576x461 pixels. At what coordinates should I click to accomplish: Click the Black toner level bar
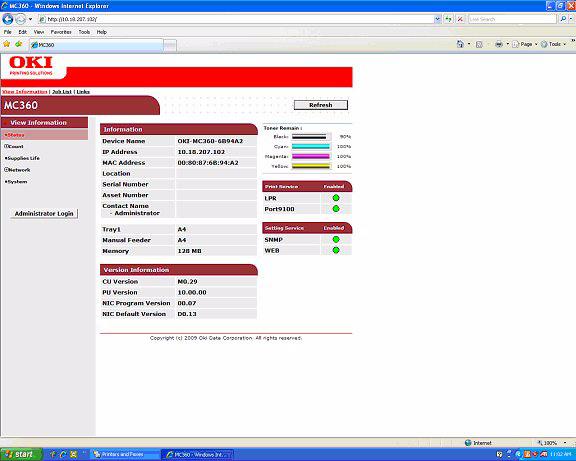311,137
